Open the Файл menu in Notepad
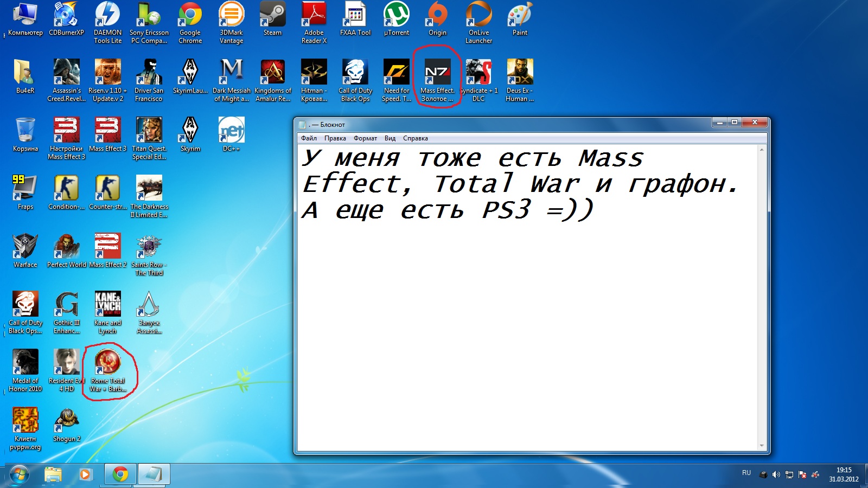Screen dimensions: 868x488 coord(309,138)
